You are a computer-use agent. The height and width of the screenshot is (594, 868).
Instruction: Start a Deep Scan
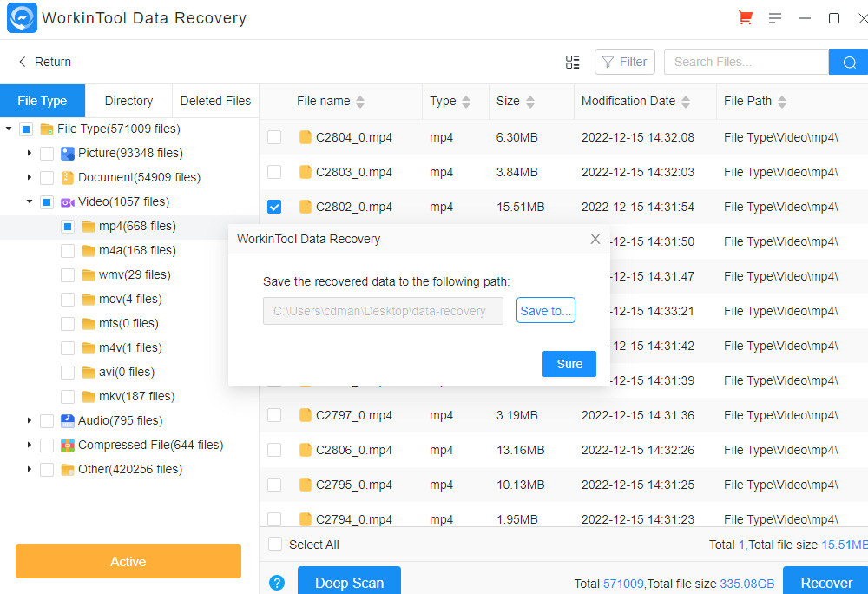(349, 581)
